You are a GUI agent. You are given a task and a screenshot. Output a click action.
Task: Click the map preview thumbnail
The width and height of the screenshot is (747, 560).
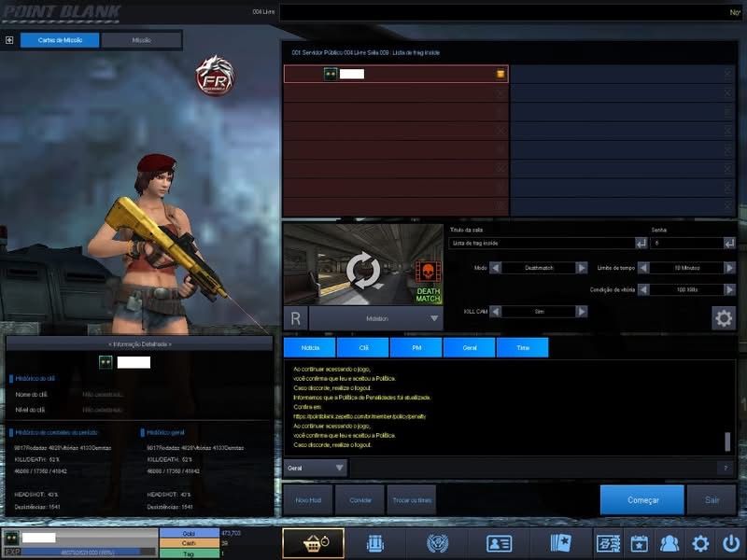(x=363, y=264)
